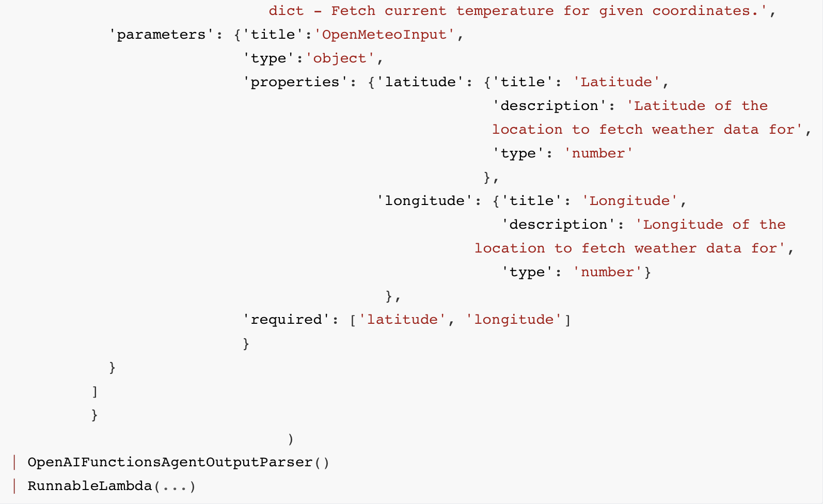Click the 'number' type under longitude
823x504 pixels.
click(607, 272)
